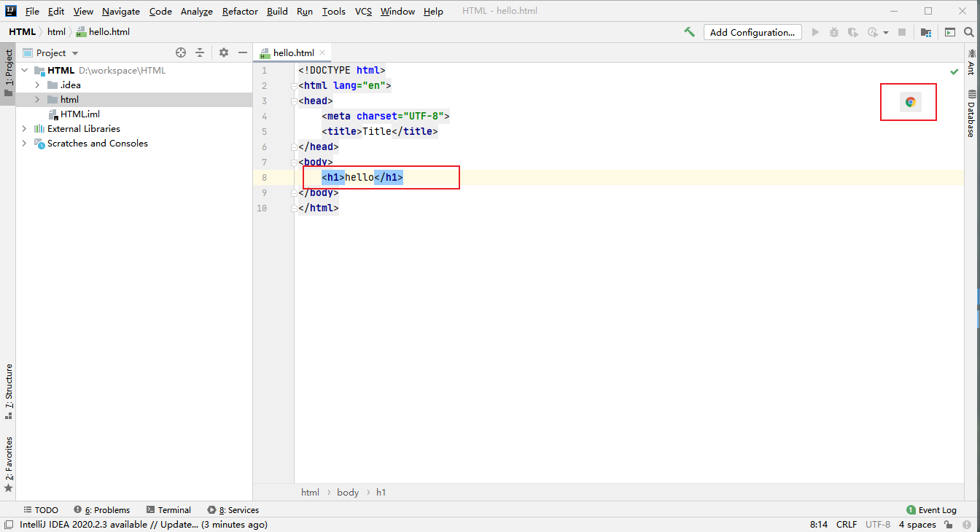Click the Title text on line 5
Viewport: 980px width, 532px height.
[x=378, y=132]
